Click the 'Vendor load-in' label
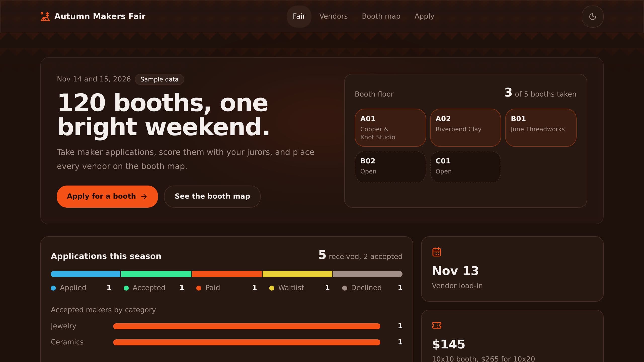This screenshot has height=362, width=644. click(x=457, y=286)
